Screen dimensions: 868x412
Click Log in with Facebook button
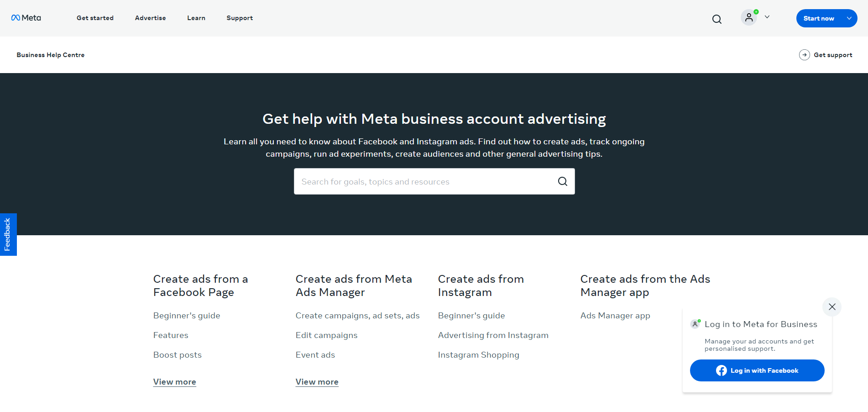pos(757,370)
